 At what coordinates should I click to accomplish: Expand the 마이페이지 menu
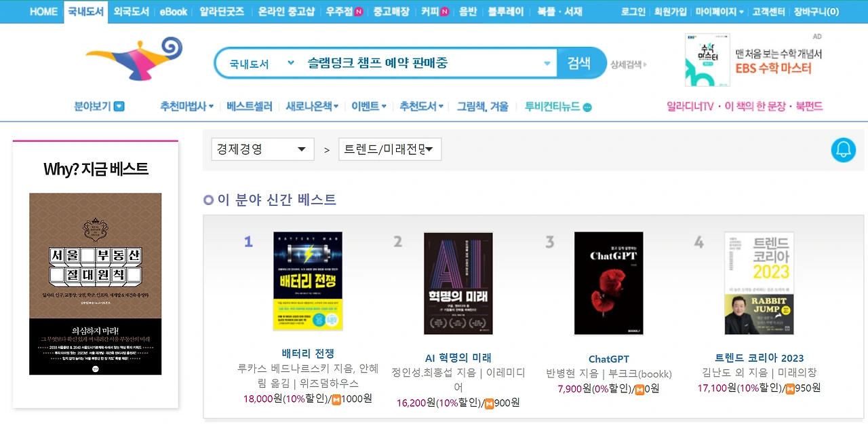[x=719, y=12]
